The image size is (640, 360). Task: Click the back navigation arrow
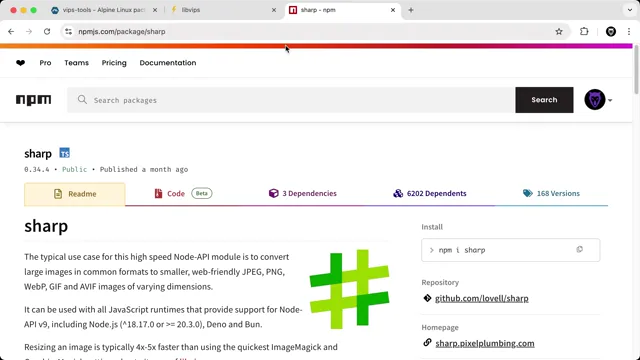tap(11, 31)
